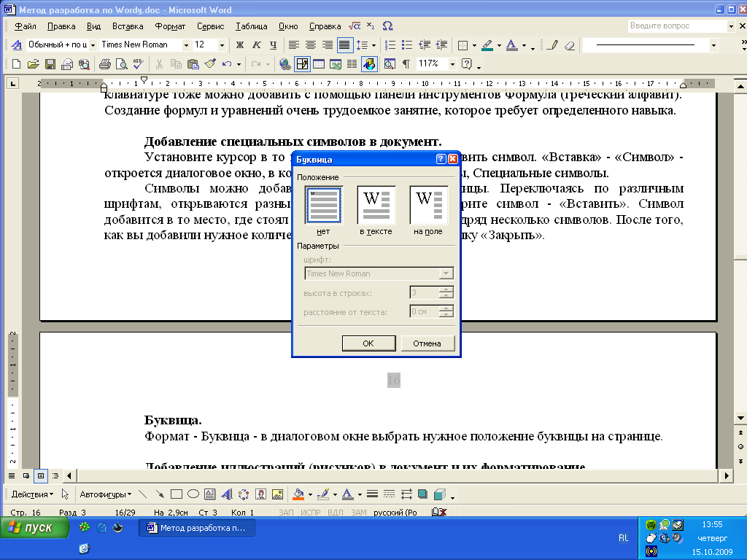Run spelling check (ABC icon)
Screen dimensions: 747x560
139,64
